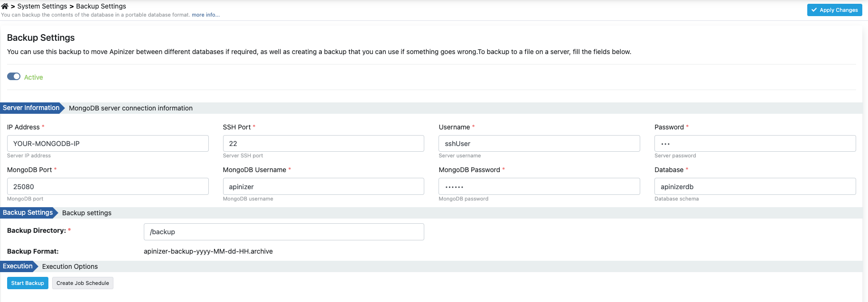Screen dimensions: 868x302
Task: Click into the IP Address field
Action: point(108,144)
